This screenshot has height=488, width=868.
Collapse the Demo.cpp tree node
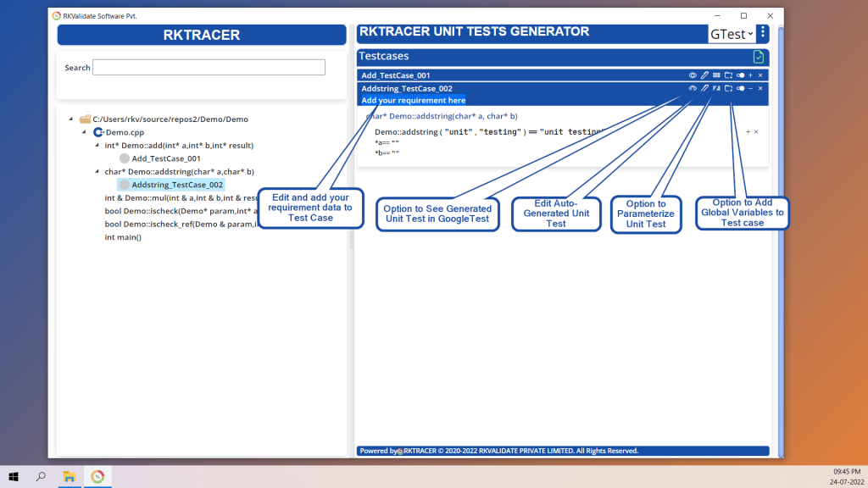[x=84, y=132]
